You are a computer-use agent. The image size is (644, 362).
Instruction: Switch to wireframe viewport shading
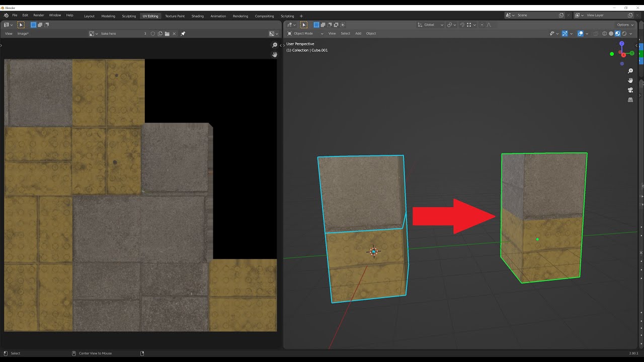tap(605, 34)
